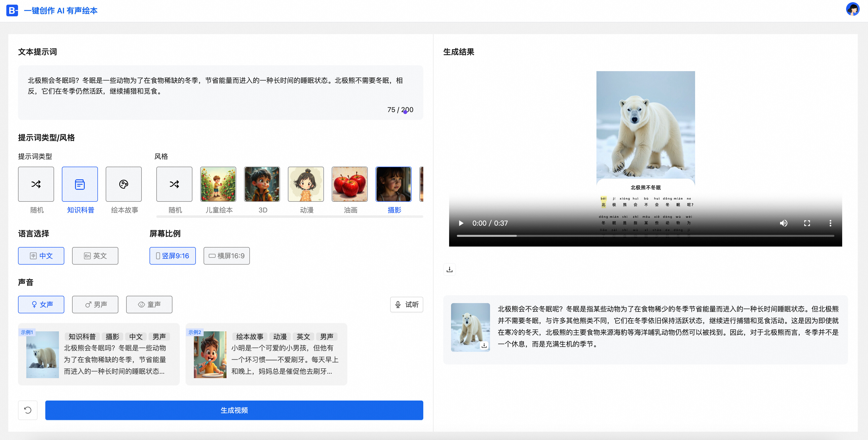This screenshot has width=868, height=440.
Task: Click the reset icon beside 生成视频
Action: point(28,410)
